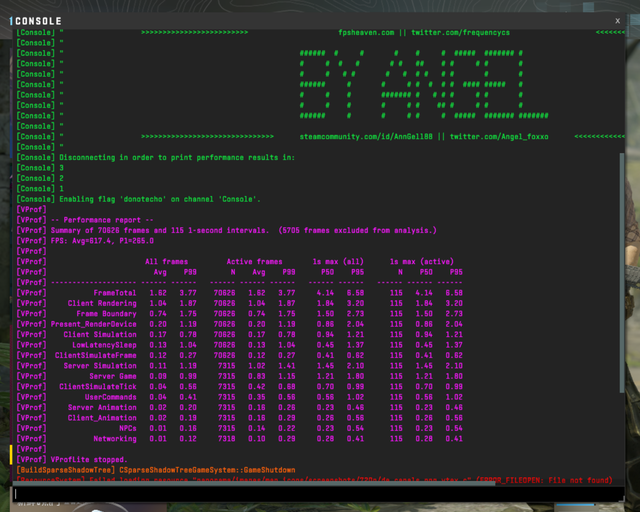This screenshot has width=640, height=512.
Task: Click the Server Simulation row label
Action: pos(100,365)
